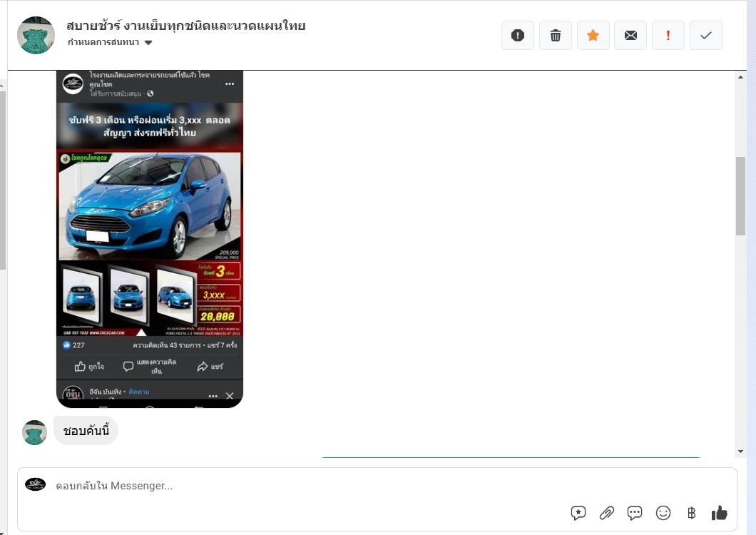
Task: Open saved replies star bubble icon
Action: [x=578, y=513]
